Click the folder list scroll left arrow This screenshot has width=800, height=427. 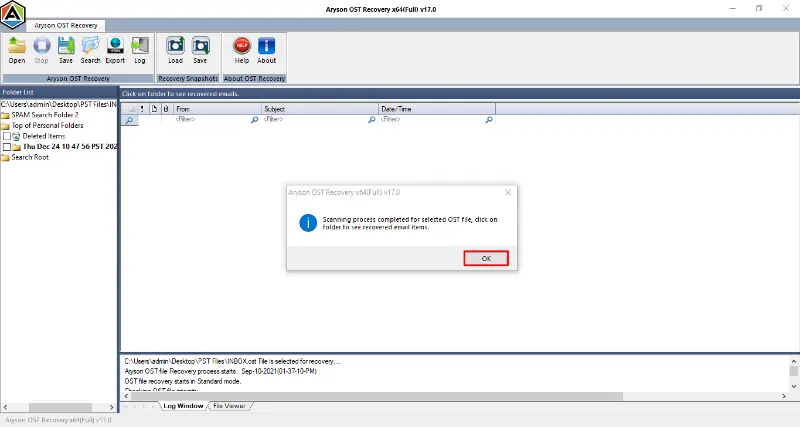point(5,407)
